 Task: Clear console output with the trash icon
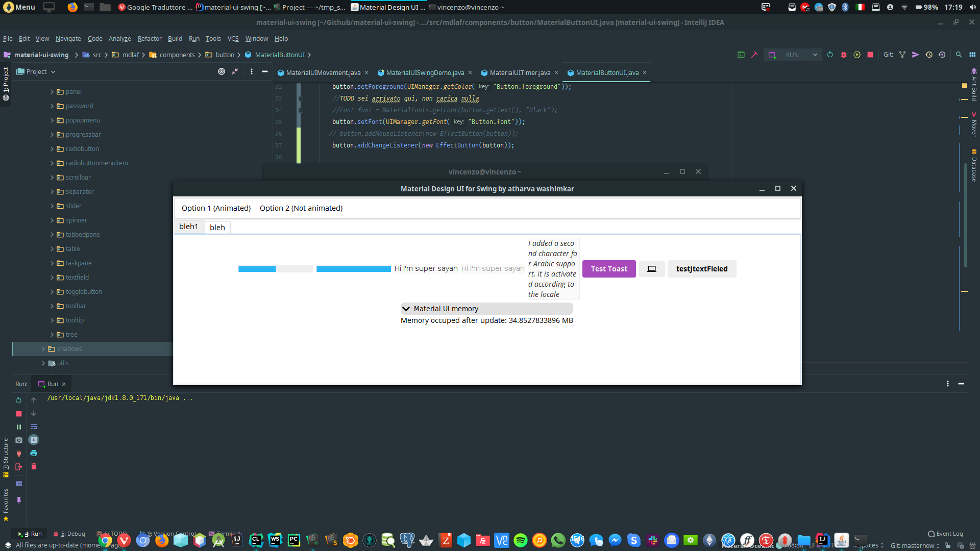pos(34,466)
